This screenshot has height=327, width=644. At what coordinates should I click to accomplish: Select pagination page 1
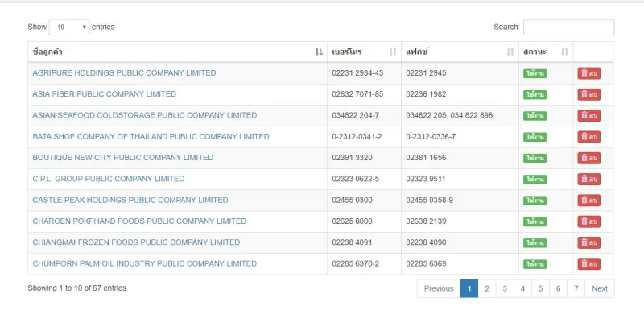coord(469,288)
